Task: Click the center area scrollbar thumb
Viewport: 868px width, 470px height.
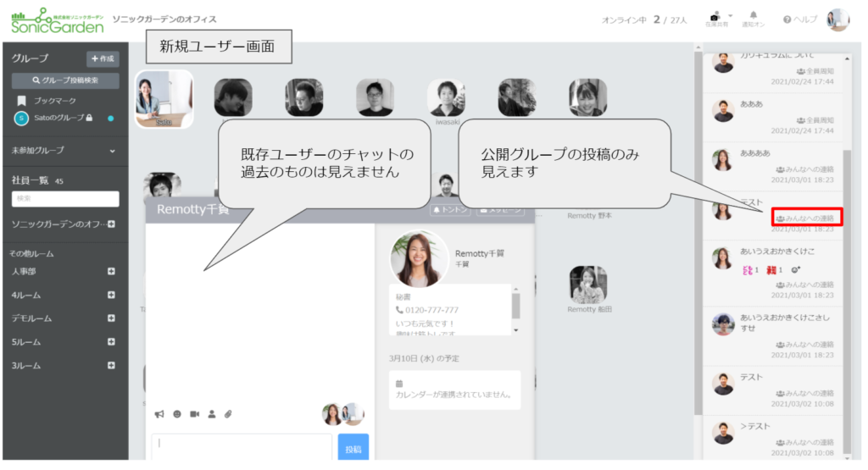Action: [x=698, y=232]
